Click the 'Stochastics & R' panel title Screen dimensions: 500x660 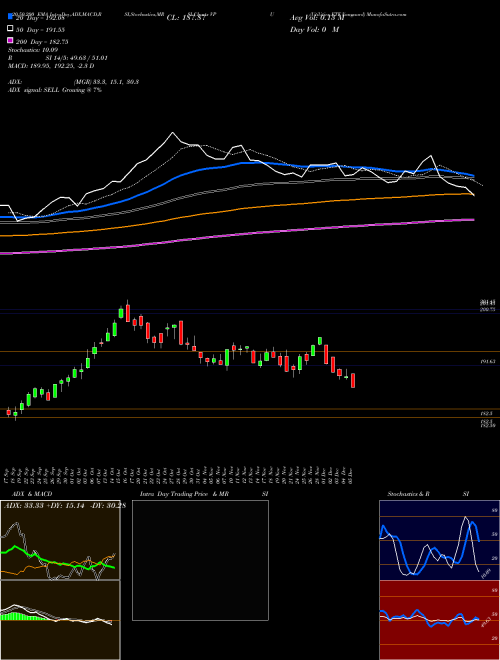(408, 494)
